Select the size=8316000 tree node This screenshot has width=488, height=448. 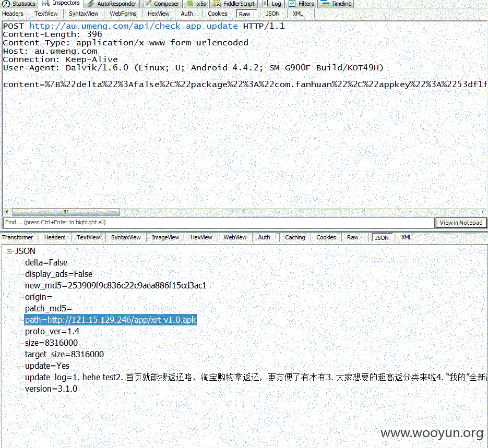(x=51, y=343)
